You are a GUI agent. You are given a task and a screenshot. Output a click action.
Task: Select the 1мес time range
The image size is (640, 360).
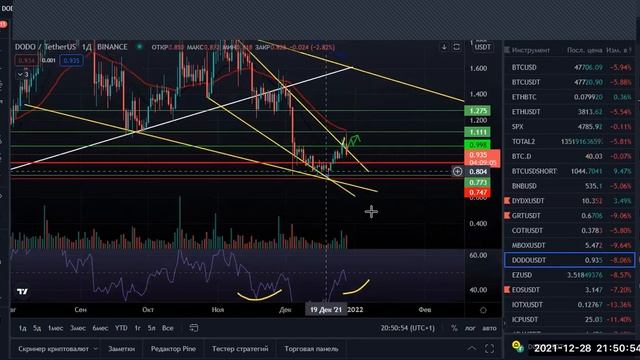pyautogui.click(x=55, y=328)
